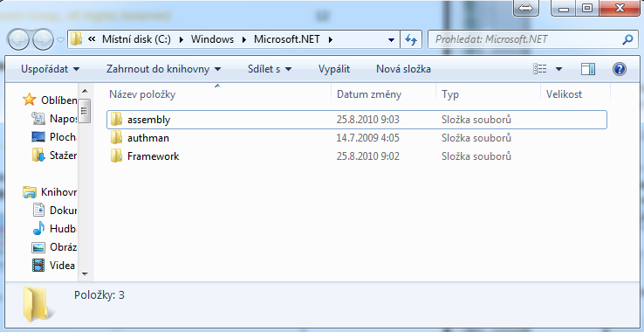The width and height of the screenshot is (644, 332).
Task: Expand the arrow after Windows breadcrumb
Action: coord(244,39)
